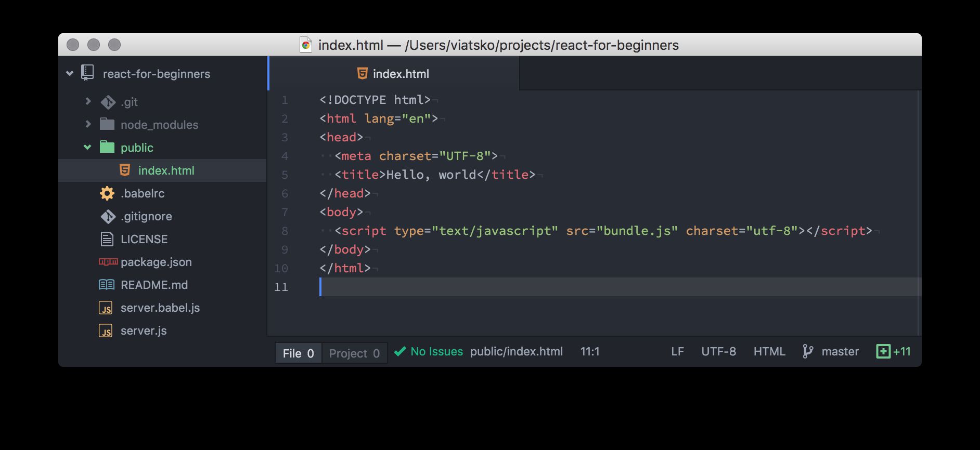Click the type="text/javascript" attribute

476,231
